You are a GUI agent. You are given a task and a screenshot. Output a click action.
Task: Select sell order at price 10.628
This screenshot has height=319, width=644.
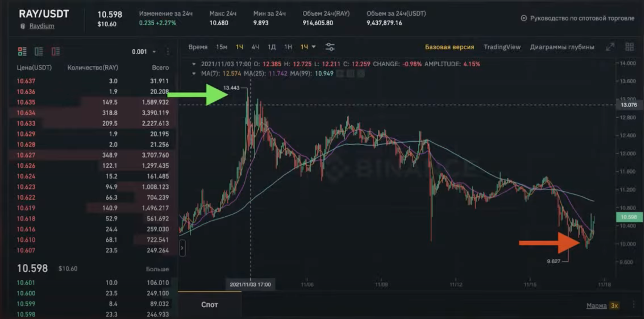tap(93, 145)
